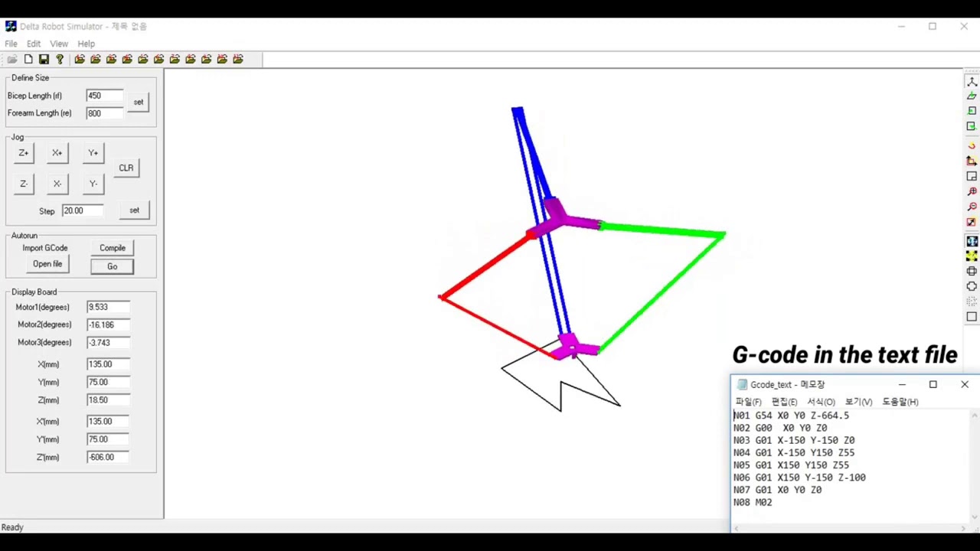The width and height of the screenshot is (980, 551).
Task: Click the Notepad icon in Gcode_text title bar
Action: pos(742,385)
